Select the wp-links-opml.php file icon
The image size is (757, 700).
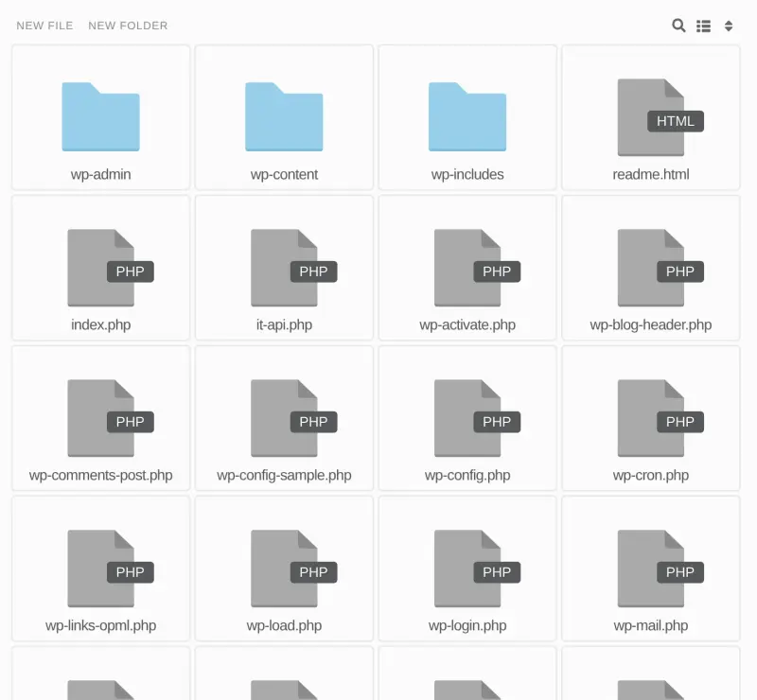coord(110,569)
